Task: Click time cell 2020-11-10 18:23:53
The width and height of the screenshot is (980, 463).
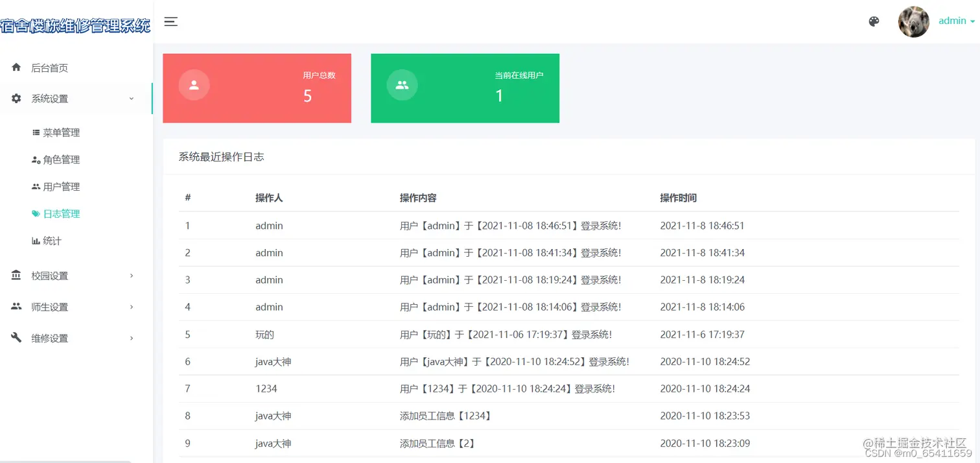Action: point(705,416)
